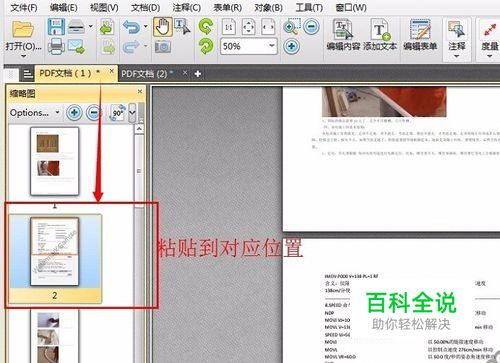Enlarge thumbnails with the panel plus button
Screen dimensions: 500x363
(74, 113)
